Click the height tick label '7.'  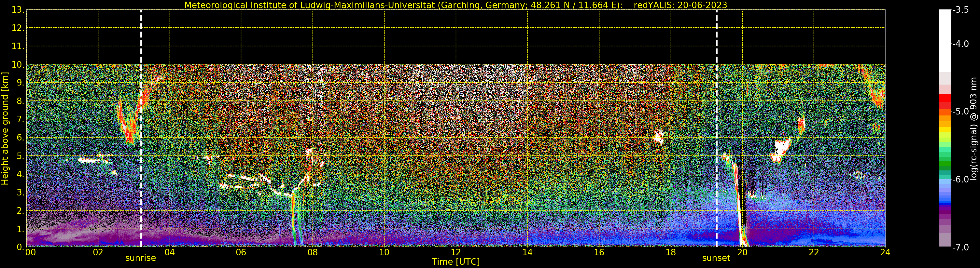point(21,119)
